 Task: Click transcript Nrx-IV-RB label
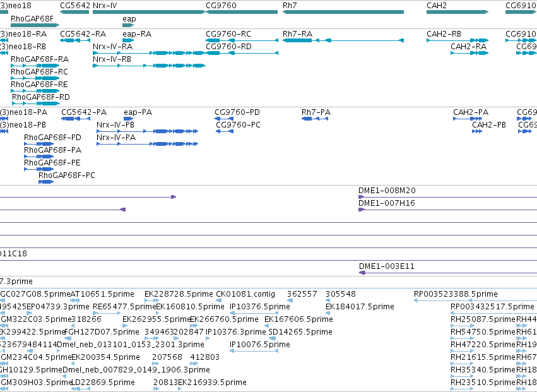112,59
